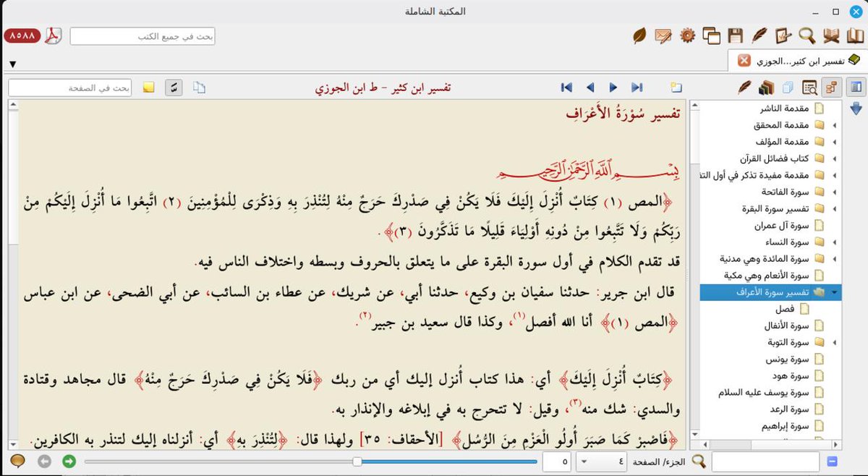Expand 'سورة التوبة' tree node
The width and height of the screenshot is (868, 476).
[835, 342]
